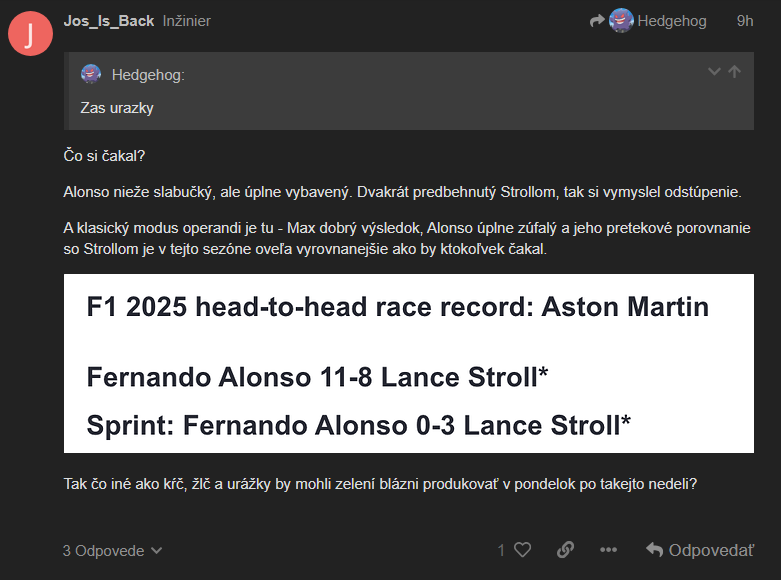
Task: Copy the post link with chain icon
Action: [x=565, y=550]
